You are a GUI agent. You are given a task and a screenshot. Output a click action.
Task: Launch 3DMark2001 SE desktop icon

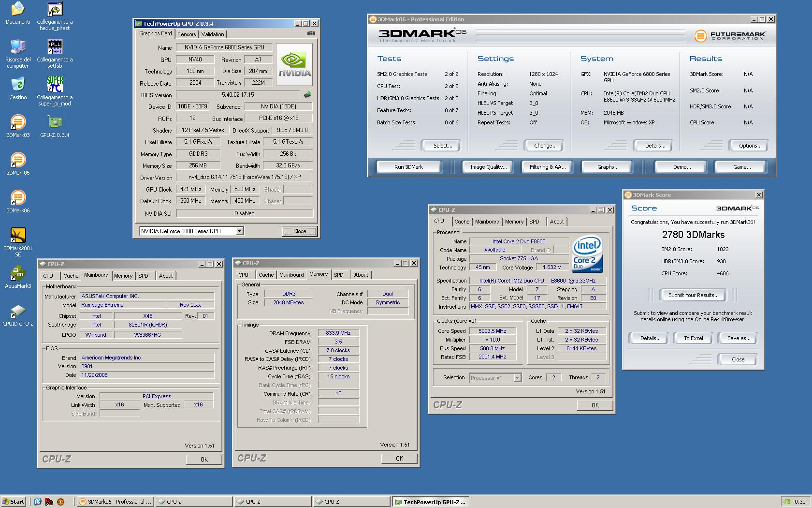pyautogui.click(x=18, y=236)
